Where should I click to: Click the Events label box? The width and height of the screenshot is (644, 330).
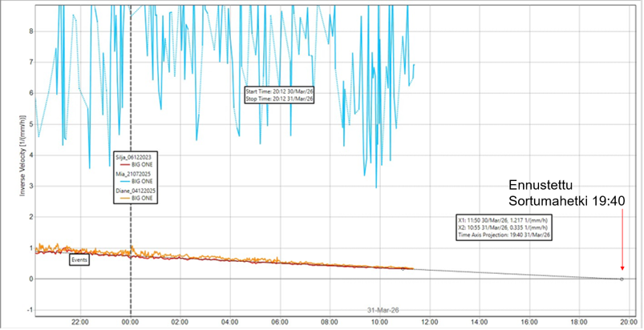coord(79,260)
